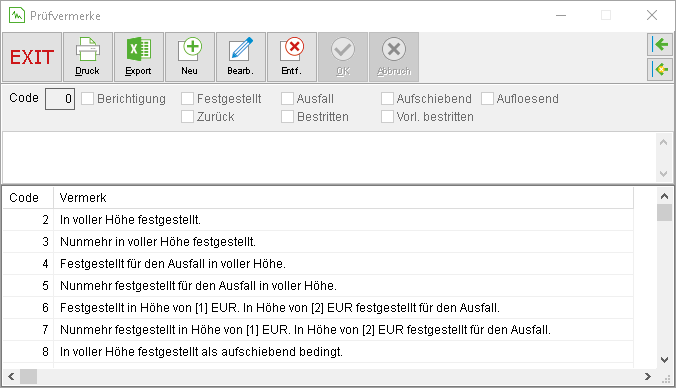Screen dimensions: 676x388
Task: Click the Code column header
Action: [x=28, y=198]
